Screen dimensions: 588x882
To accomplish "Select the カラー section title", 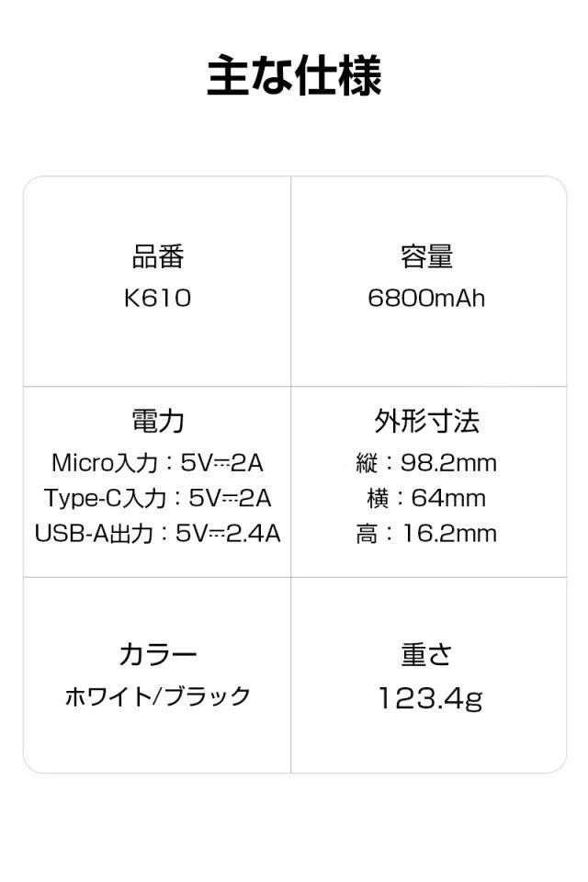I will coord(158,655).
